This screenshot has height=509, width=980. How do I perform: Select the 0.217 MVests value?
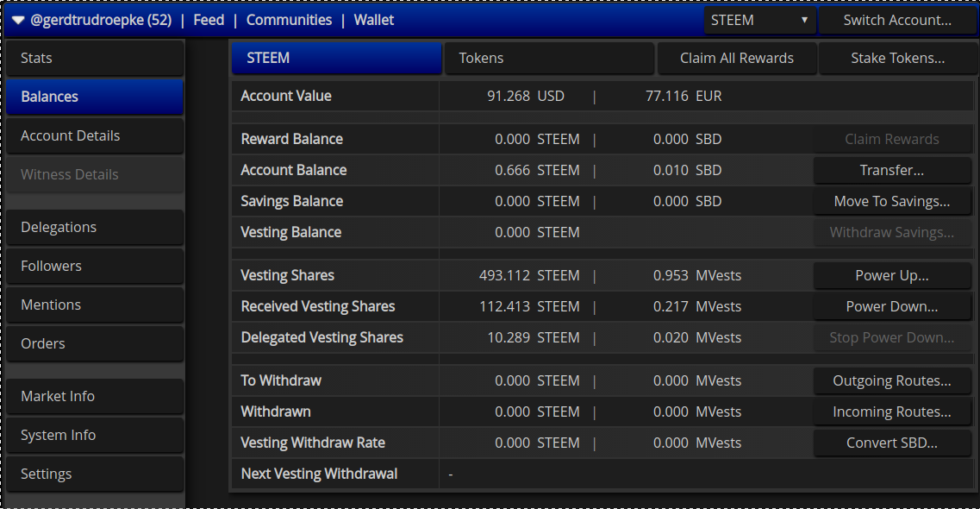697,306
